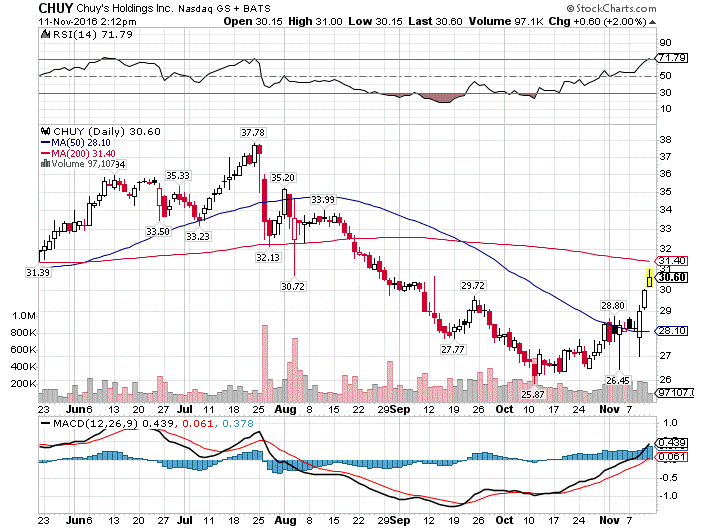
Task: Click the Low 30.15 value
Action: tap(375, 21)
